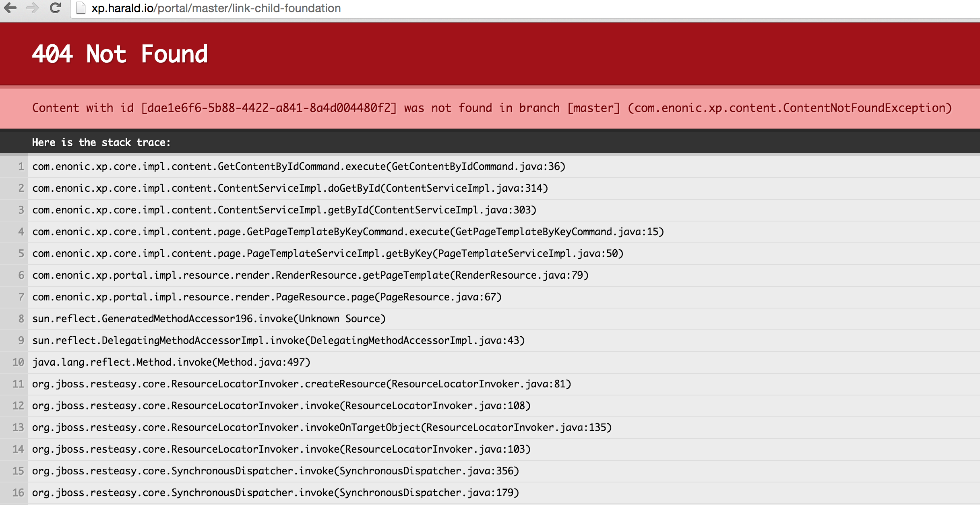Click the page icon in the address bar
The width and height of the screenshot is (980, 505).
[81, 8]
